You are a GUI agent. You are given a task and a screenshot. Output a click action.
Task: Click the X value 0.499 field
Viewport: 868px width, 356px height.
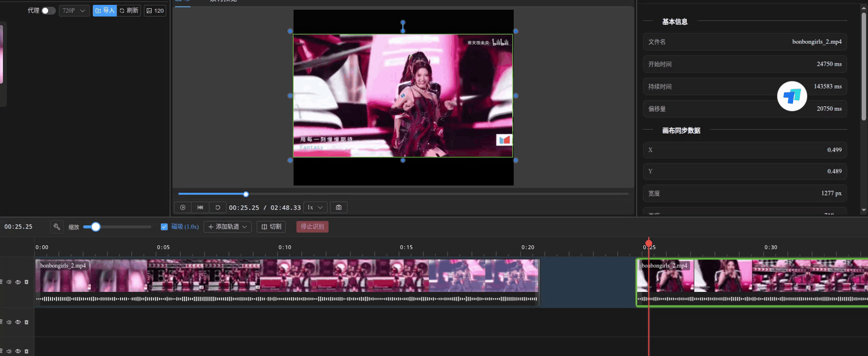tap(745, 150)
